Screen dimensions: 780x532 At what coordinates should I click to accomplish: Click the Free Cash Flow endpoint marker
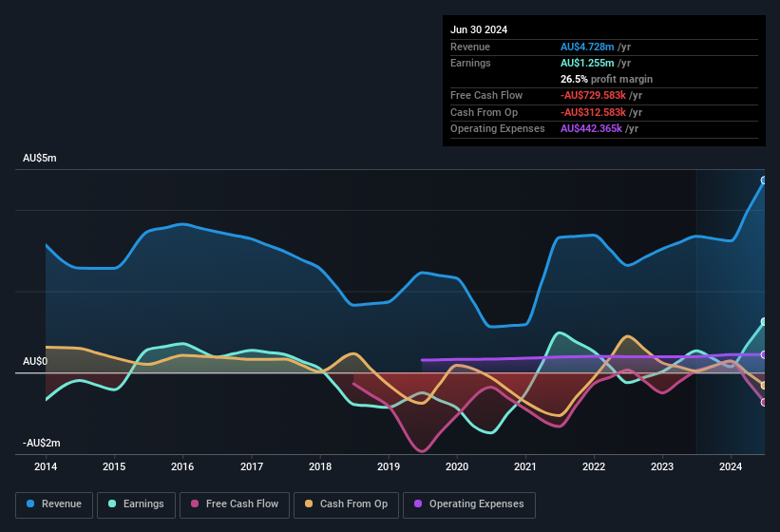pyautogui.click(x=764, y=402)
